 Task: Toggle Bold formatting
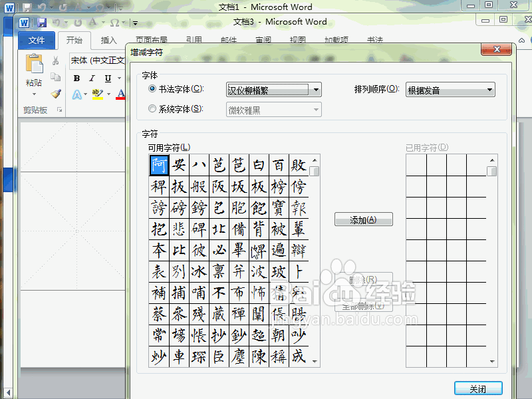tap(77, 78)
